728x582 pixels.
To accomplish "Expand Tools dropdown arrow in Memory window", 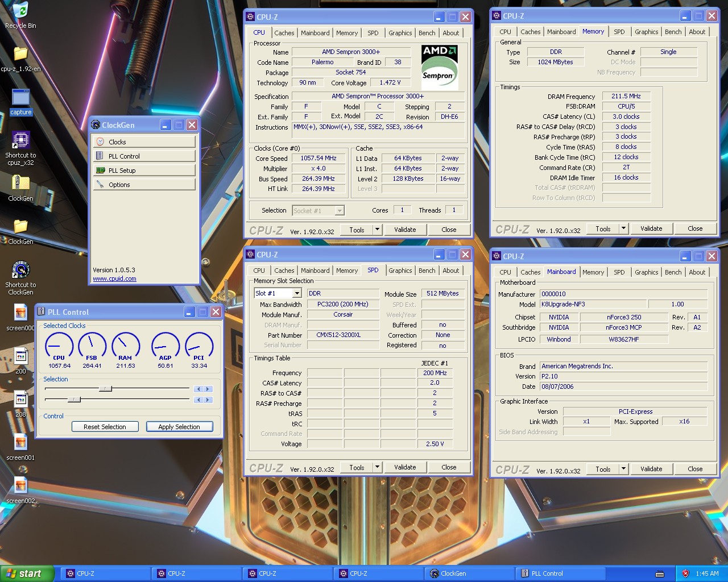I will (623, 228).
